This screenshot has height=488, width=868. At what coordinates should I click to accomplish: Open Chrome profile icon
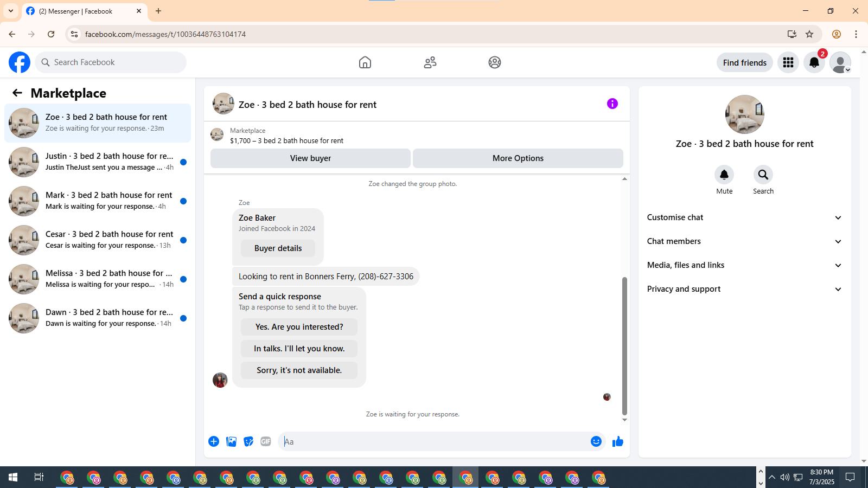tap(837, 34)
